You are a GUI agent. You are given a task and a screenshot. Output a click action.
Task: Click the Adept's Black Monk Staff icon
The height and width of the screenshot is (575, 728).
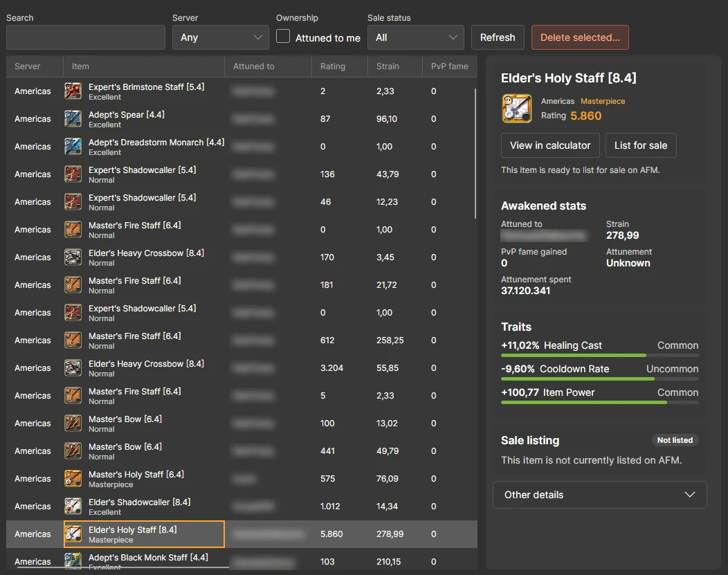(73, 560)
